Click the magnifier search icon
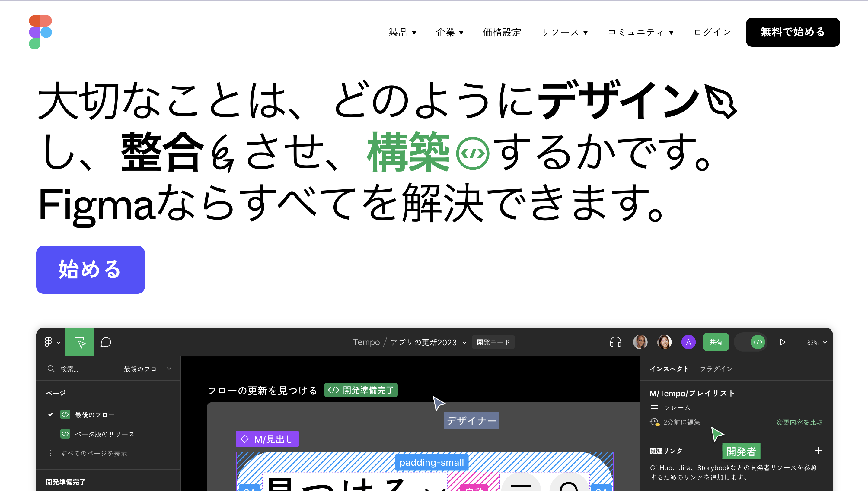The image size is (868, 491). [51, 369]
